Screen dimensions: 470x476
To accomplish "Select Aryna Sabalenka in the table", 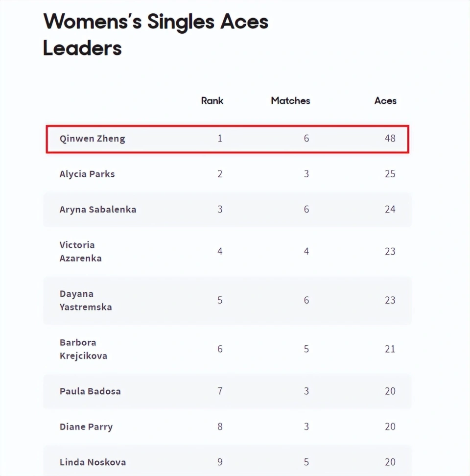I will (x=98, y=210).
